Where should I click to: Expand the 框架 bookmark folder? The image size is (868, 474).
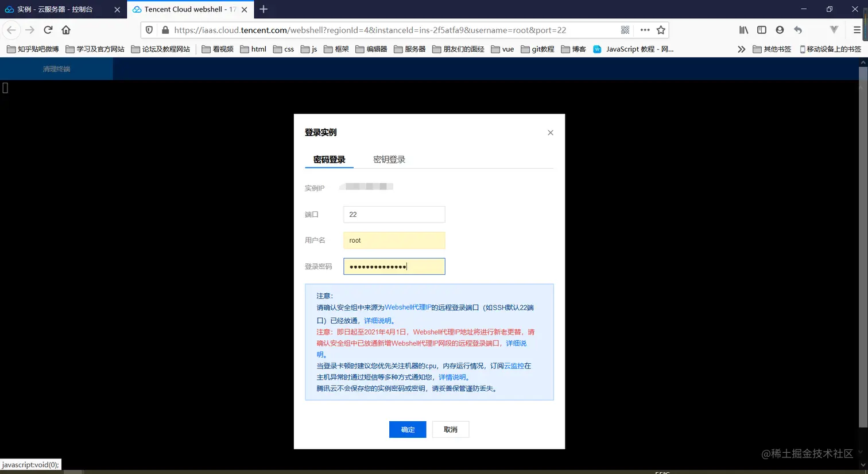coord(336,49)
